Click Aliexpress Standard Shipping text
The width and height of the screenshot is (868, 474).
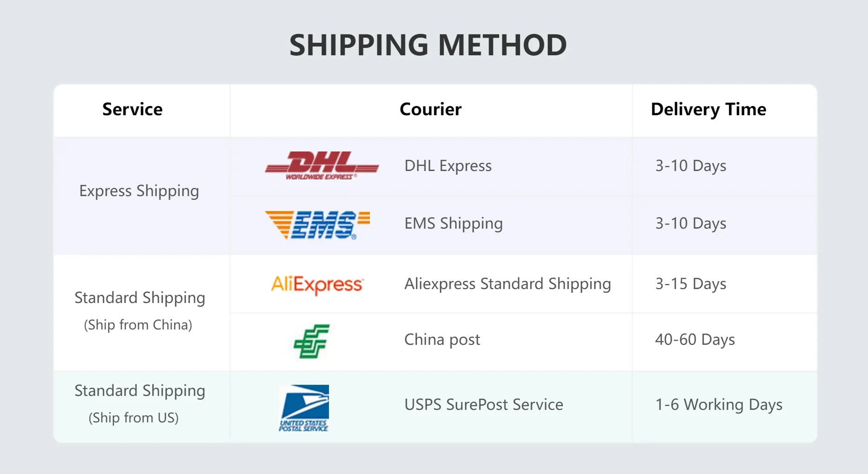(507, 284)
